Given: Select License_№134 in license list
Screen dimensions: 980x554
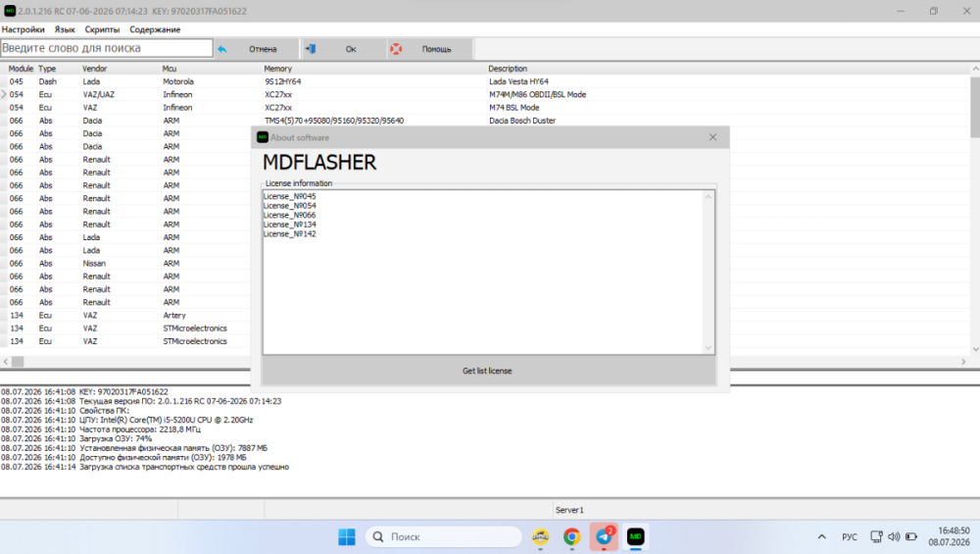Looking at the screenshot, I should point(289,225).
